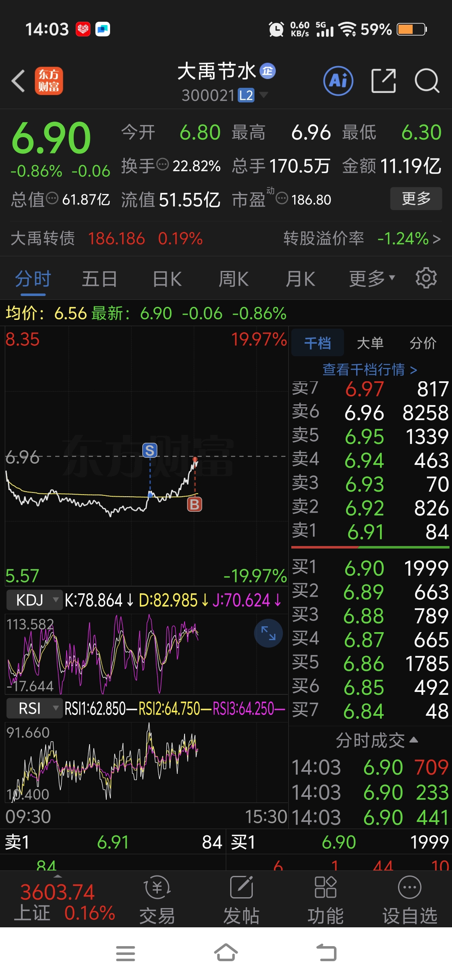Image resolution: width=452 pixels, height=980 pixels.
Task: Open 查看千档行情 link
Action: pyautogui.click(x=370, y=369)
